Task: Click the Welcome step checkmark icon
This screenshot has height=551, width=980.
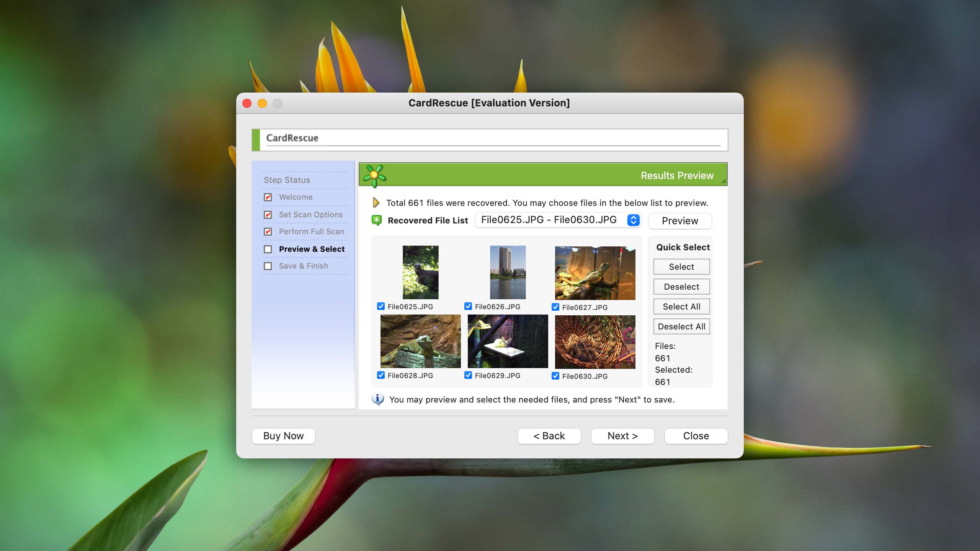Action: coord(268,197)
